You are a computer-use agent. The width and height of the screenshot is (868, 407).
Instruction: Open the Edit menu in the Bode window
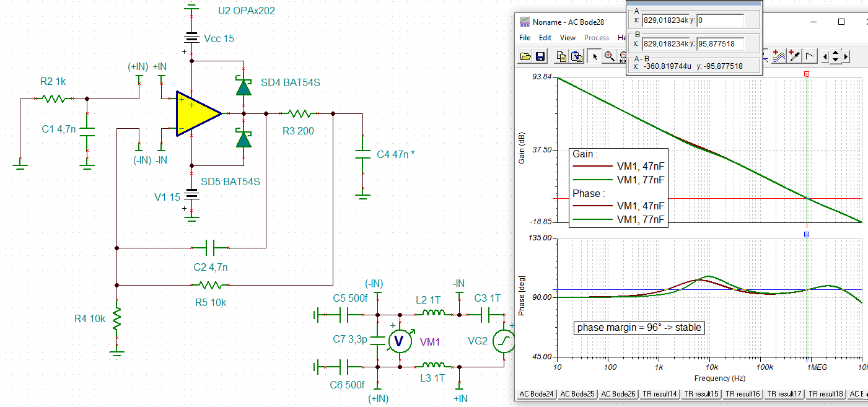coord(545,38)
